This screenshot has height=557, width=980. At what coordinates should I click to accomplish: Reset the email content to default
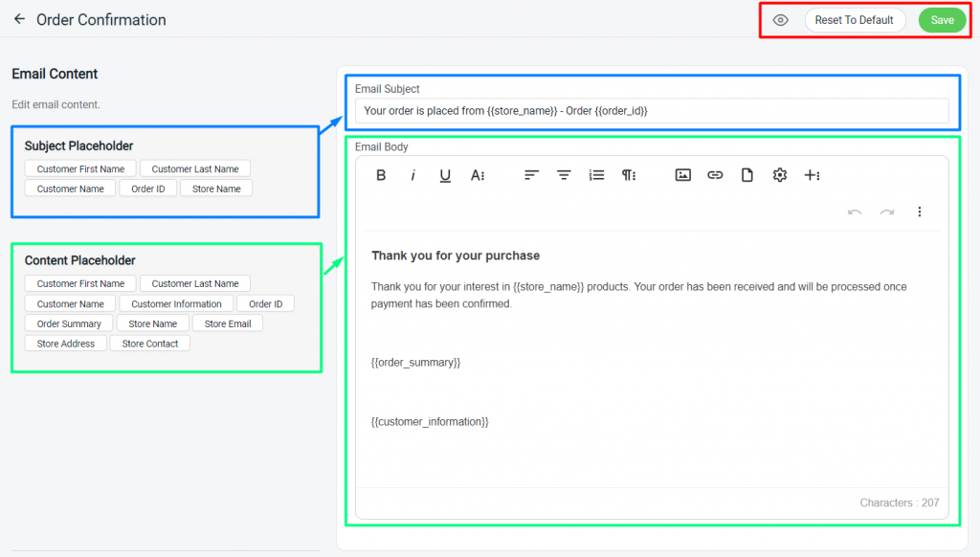(x=856, y=19)
